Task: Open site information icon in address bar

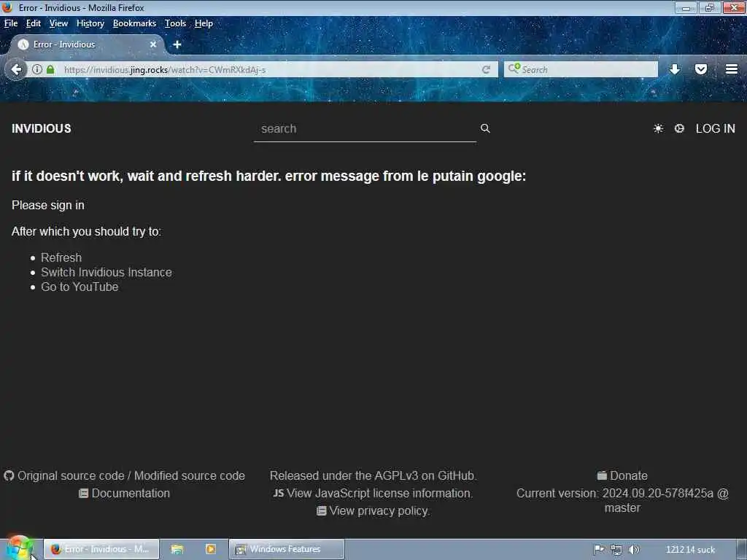Action: point(36,69)
